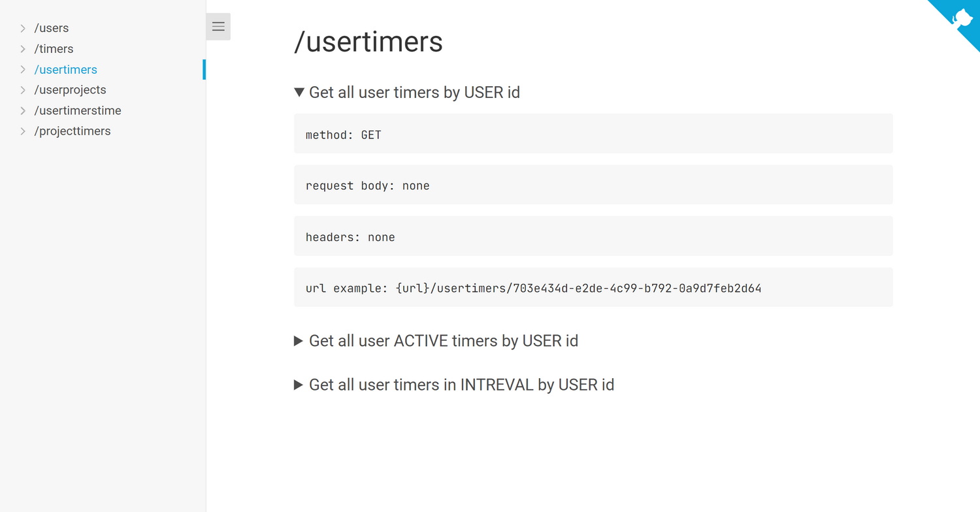Click the url example code block
The image size is (980, 512).
coord(593,287)
